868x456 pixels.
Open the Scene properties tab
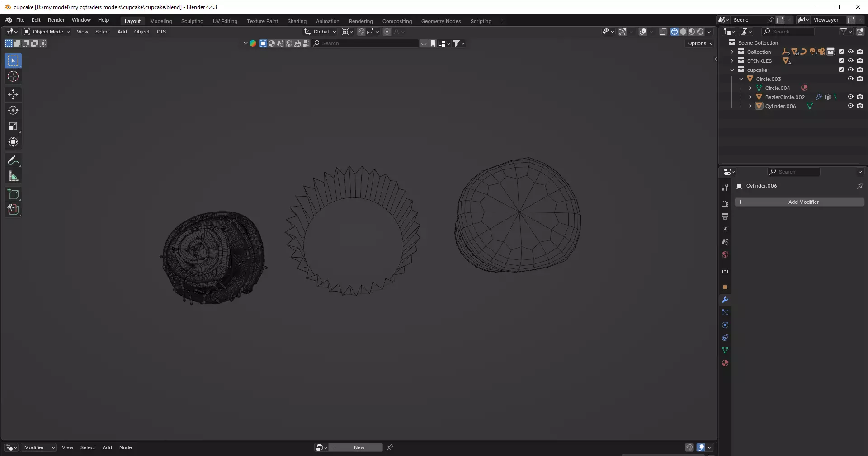725,242
